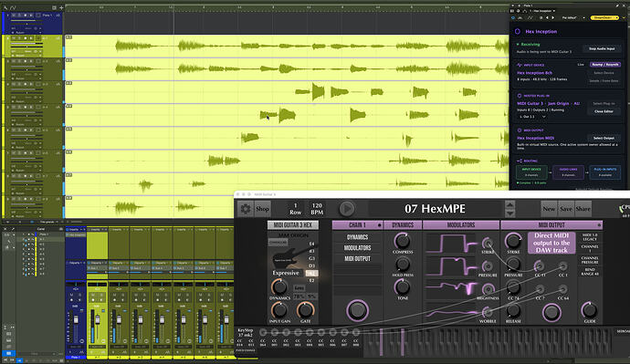Image resolution: width=630 pixels, height=364 pixels.
Task: Step to the next preset using down arrow
Action: 509,213
